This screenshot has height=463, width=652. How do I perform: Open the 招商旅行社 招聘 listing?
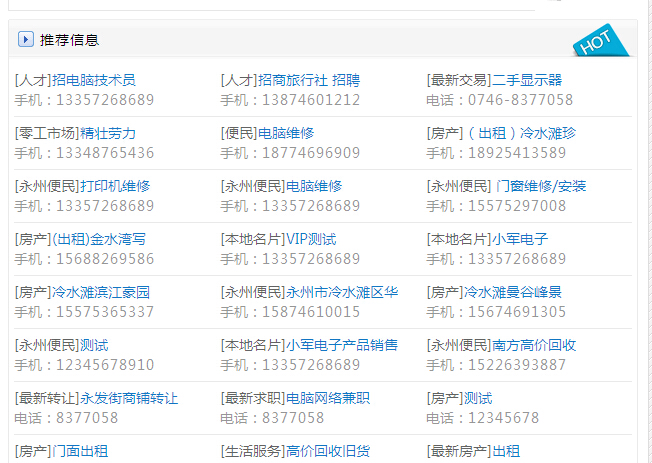pyautogui.click(x=289, y=80)
